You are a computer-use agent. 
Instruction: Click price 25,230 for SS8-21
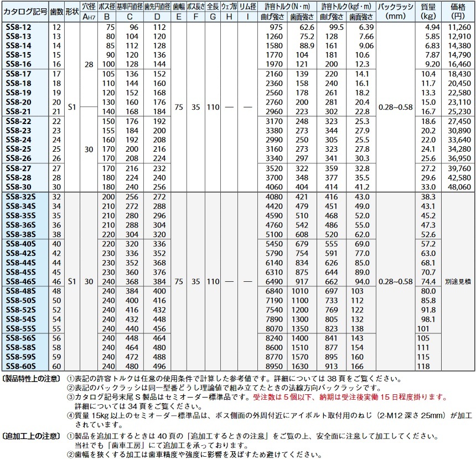point(459,112)
